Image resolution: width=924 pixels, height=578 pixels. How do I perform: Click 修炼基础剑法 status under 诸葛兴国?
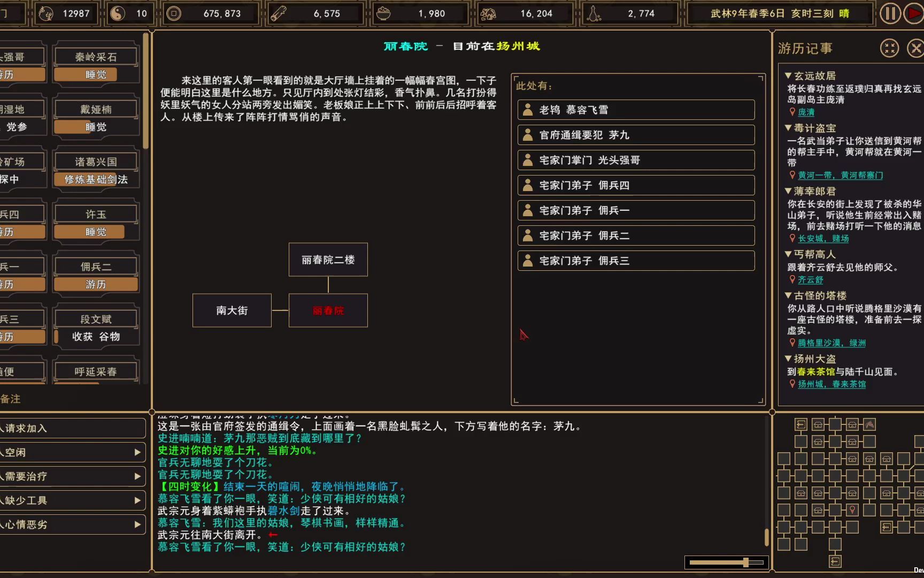click(x=96, y=179)
